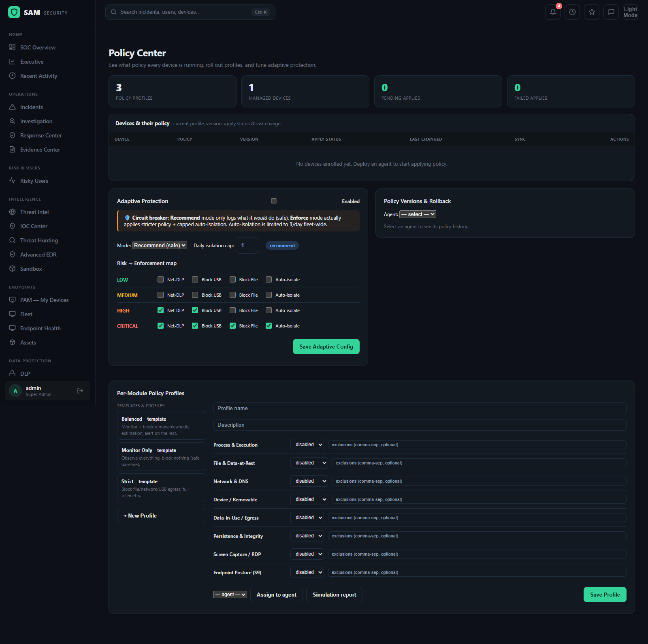The image size is (648, 644).
Task: Open the Simulation report
Action: [x=334, y=595]
